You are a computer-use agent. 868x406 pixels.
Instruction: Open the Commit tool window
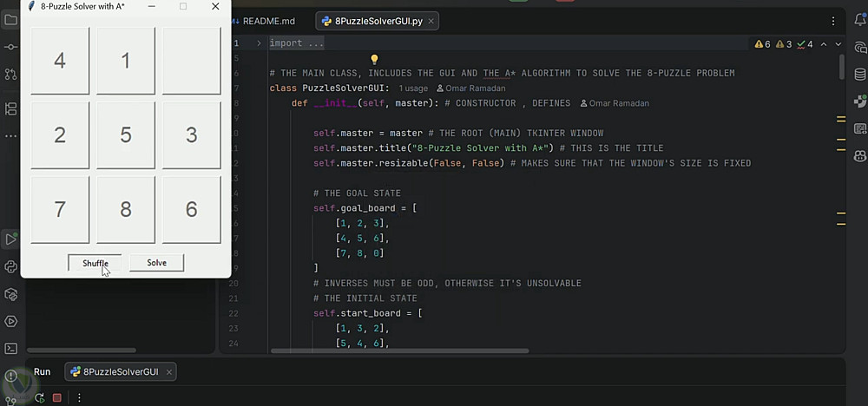10,47
